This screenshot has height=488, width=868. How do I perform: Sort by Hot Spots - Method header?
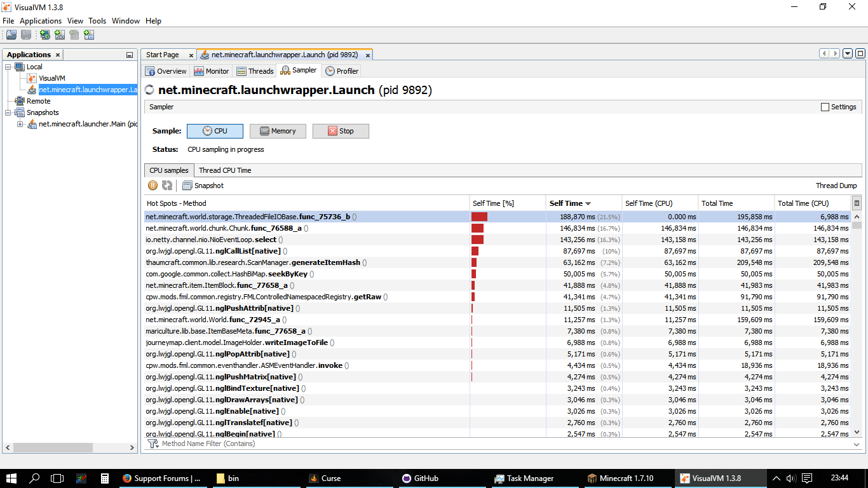point(307,203)
